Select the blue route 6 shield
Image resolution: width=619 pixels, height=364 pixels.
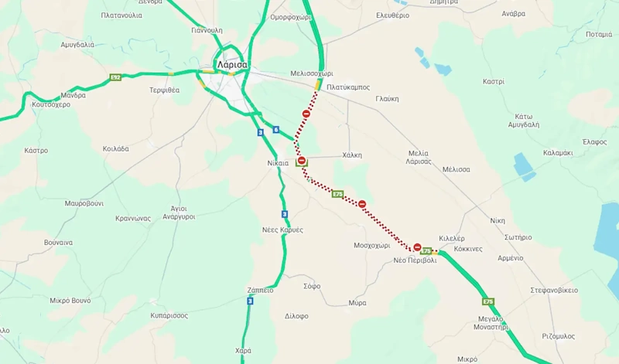click(276, 130)
